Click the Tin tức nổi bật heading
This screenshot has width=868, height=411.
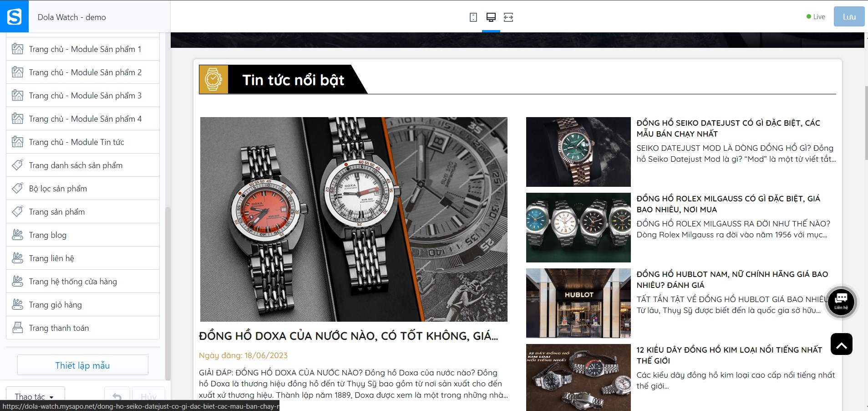click(293, 80)
